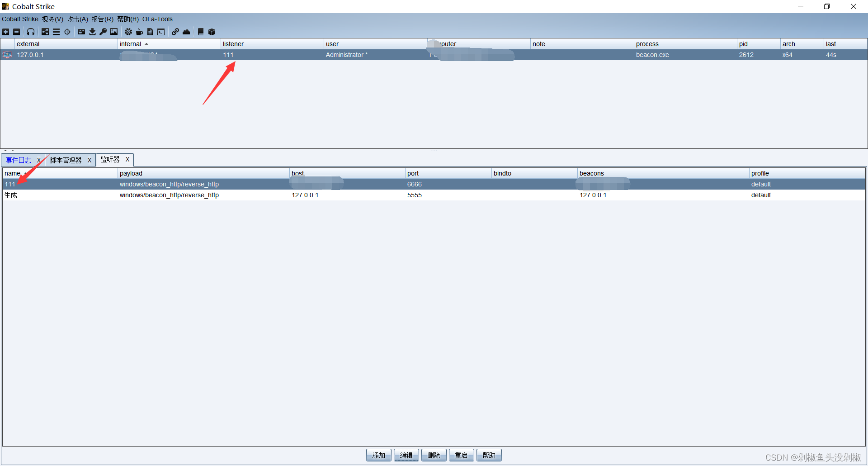Image resolution: width=868 pixels, height=466 pixels.
Task: Click the 添加 button
Action: (379, 455)
